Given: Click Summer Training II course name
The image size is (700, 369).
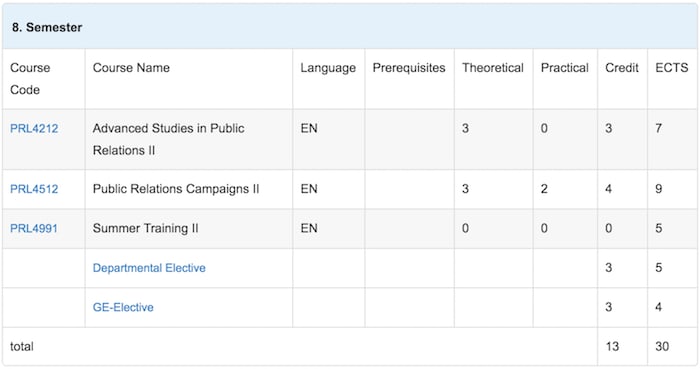Looking at the screenshot, I should 146,228.
